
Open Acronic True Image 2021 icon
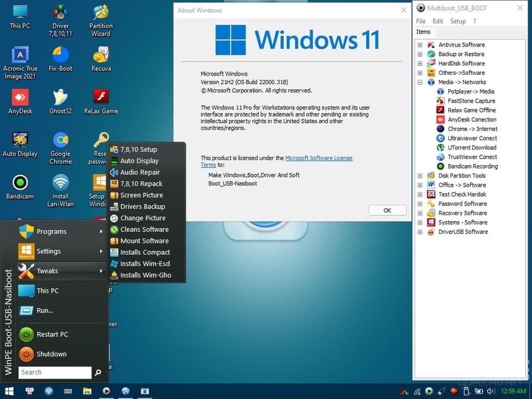(20, 64)
